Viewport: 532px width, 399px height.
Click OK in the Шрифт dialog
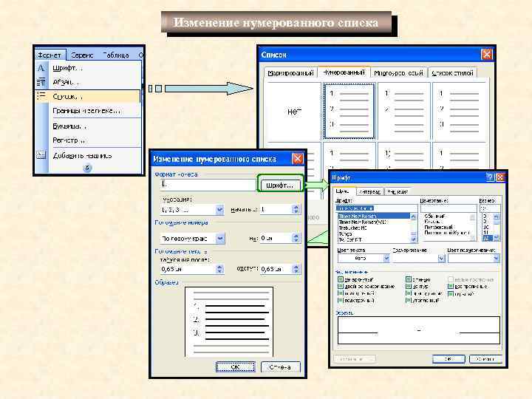coord(449,358)
